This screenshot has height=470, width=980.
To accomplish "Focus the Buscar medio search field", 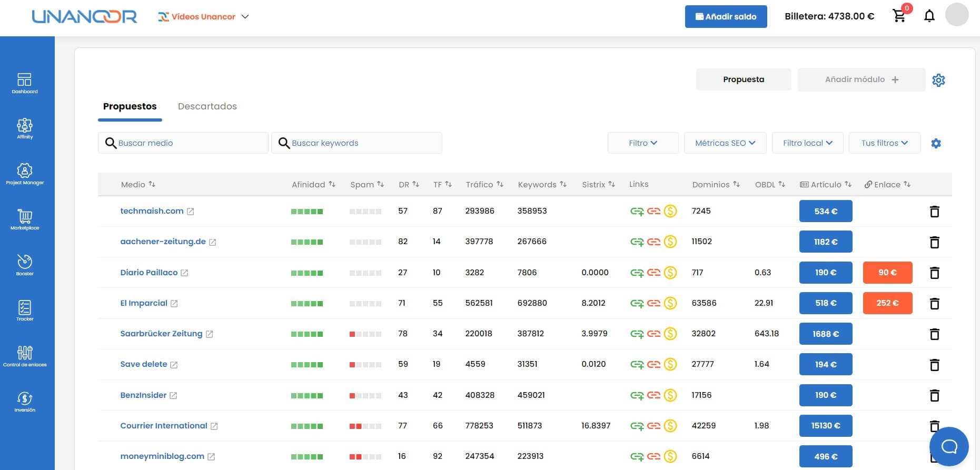I will point(183,143).
